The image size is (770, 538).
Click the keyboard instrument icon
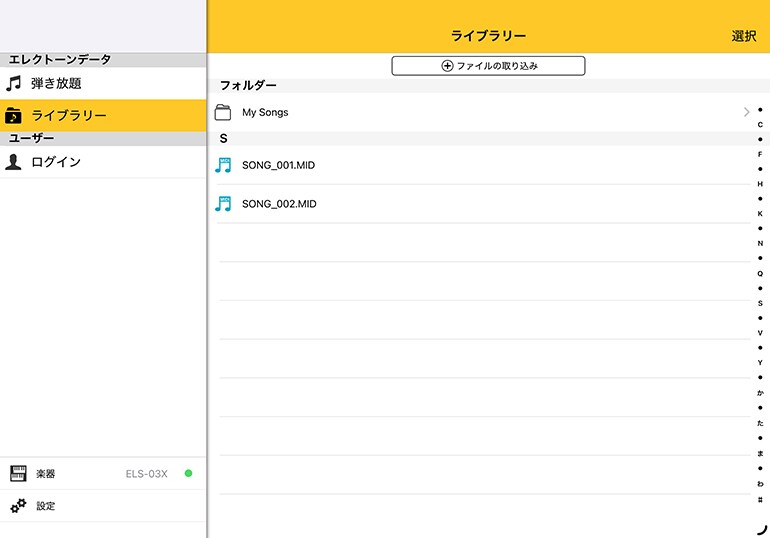tap(18, 474)
